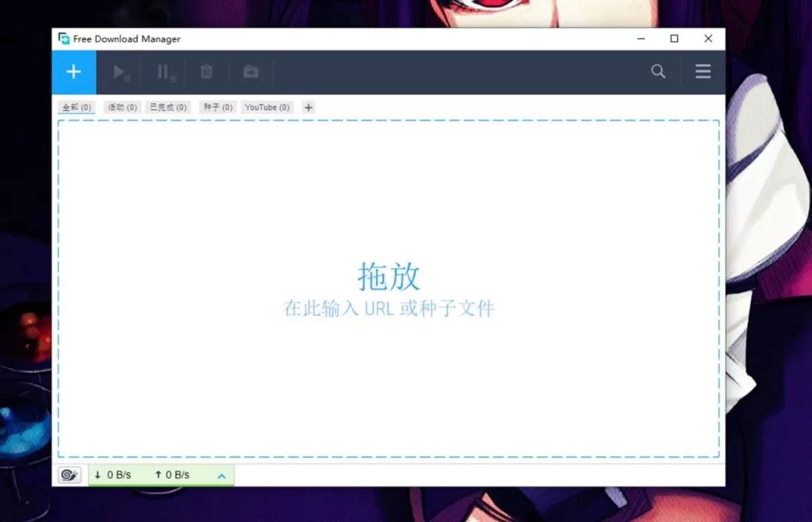
Task: Toggle snail mode in the status bar
Action: click(70, 475)
